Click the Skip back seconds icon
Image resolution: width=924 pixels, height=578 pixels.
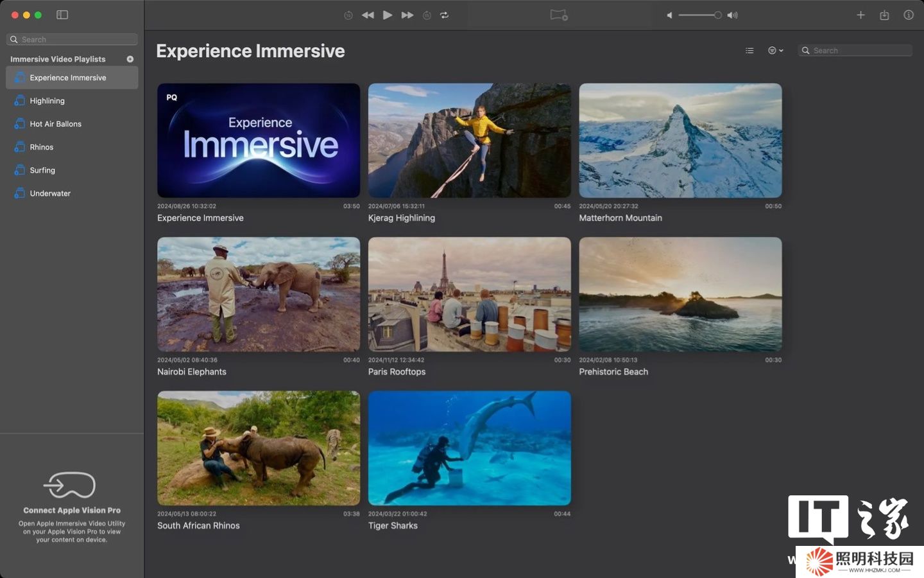pyautogui.click(x=348, y=15)
